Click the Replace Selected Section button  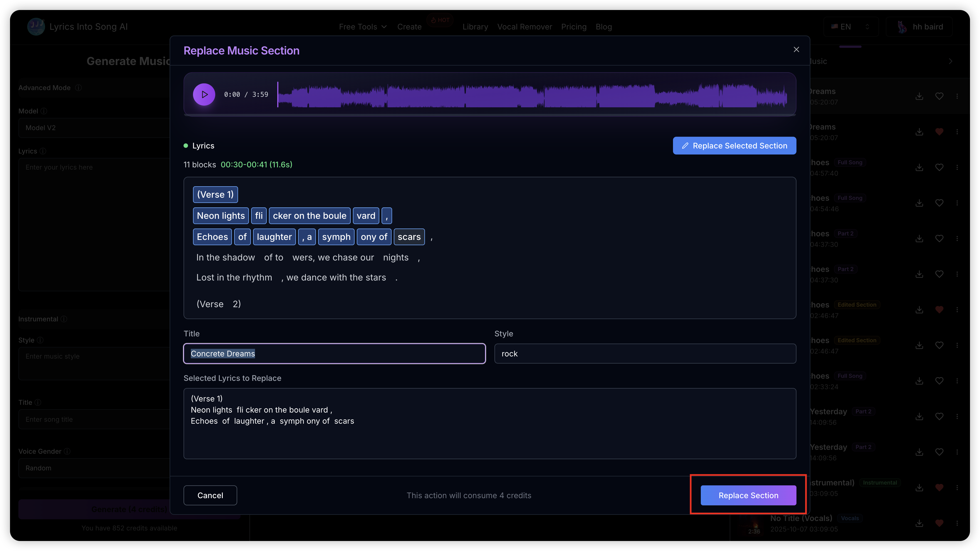tap(734, 146)
